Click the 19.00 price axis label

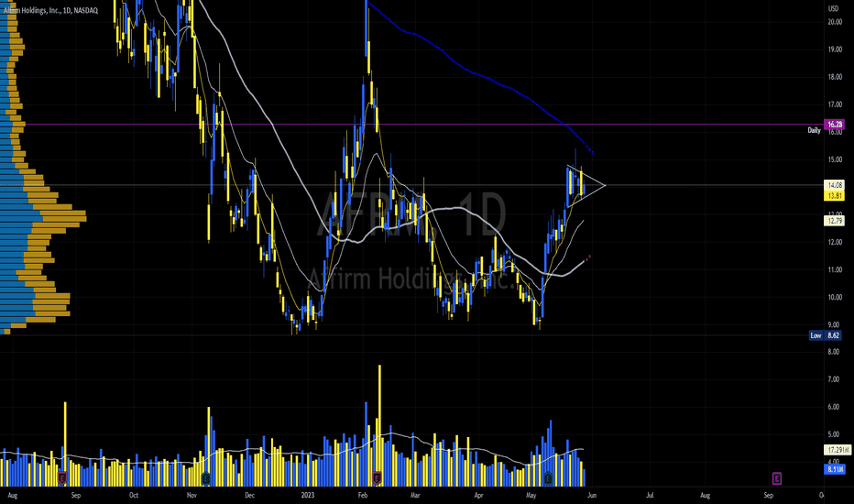(835, 49)
